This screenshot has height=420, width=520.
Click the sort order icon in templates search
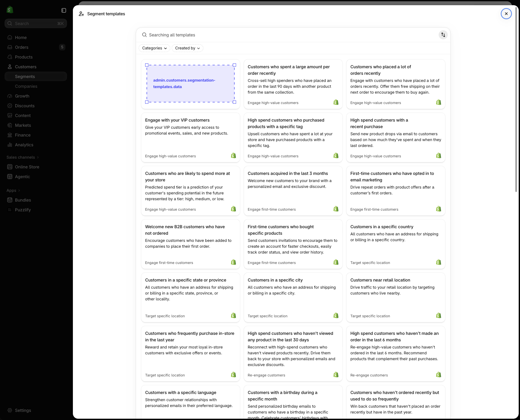443,35
